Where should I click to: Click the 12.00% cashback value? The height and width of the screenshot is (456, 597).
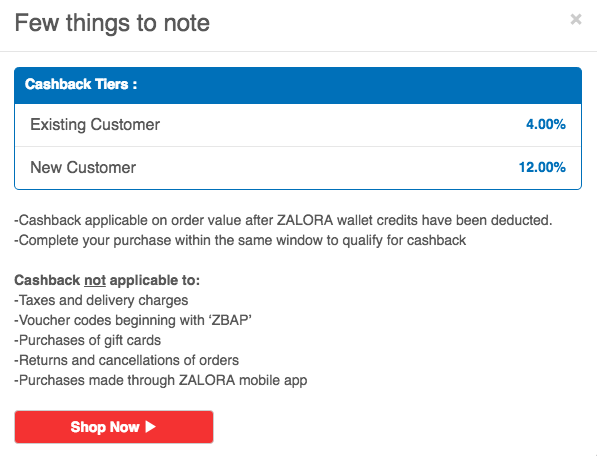click(x=542, y=167)
